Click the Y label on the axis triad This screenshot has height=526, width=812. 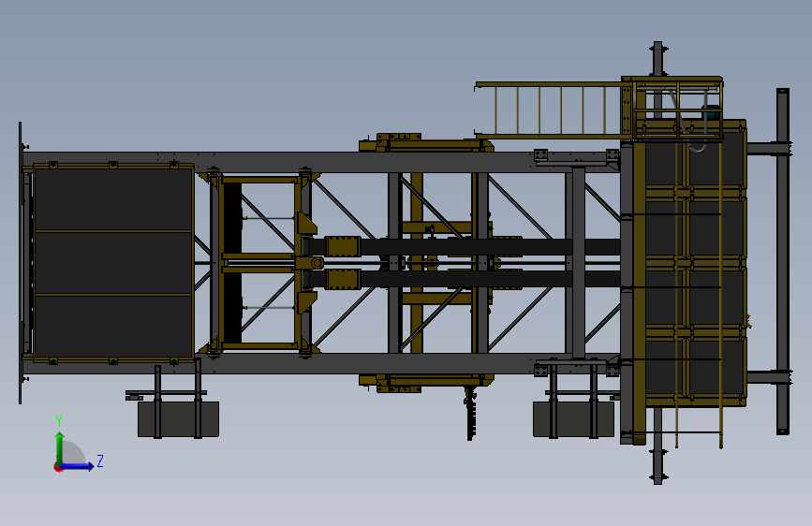(x=59, y=421)
